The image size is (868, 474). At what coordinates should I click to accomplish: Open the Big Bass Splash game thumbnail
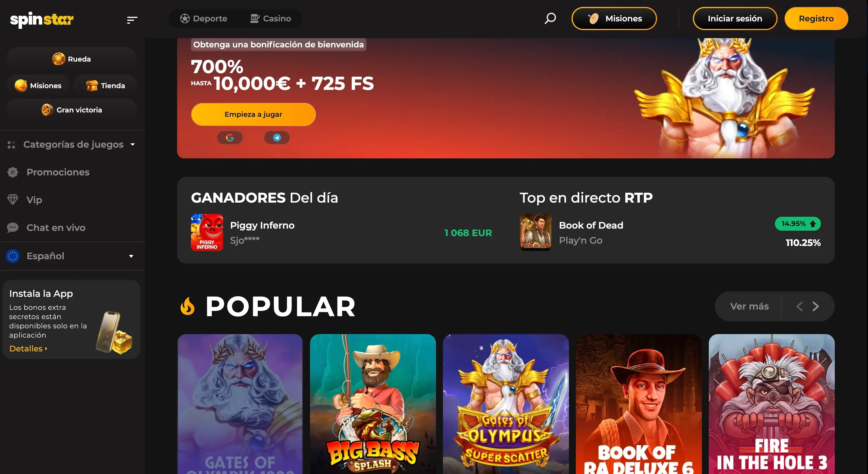[373, 404]
